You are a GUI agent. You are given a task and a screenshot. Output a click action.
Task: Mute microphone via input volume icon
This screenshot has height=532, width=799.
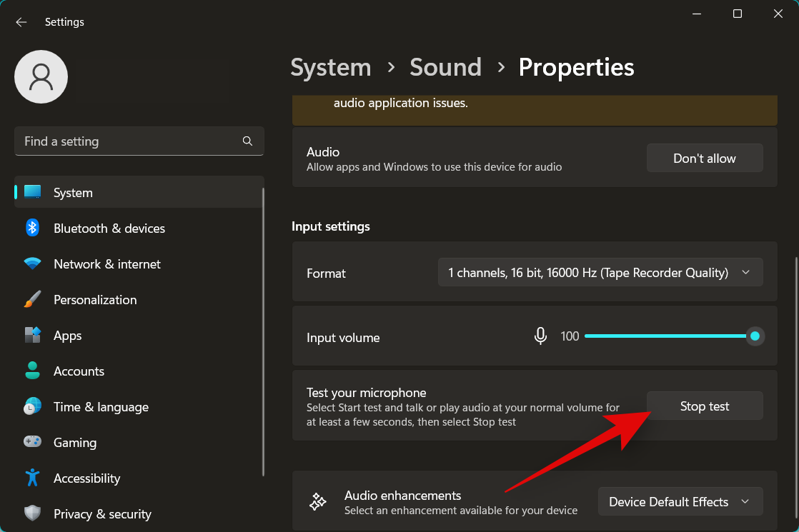click(541, 336)
